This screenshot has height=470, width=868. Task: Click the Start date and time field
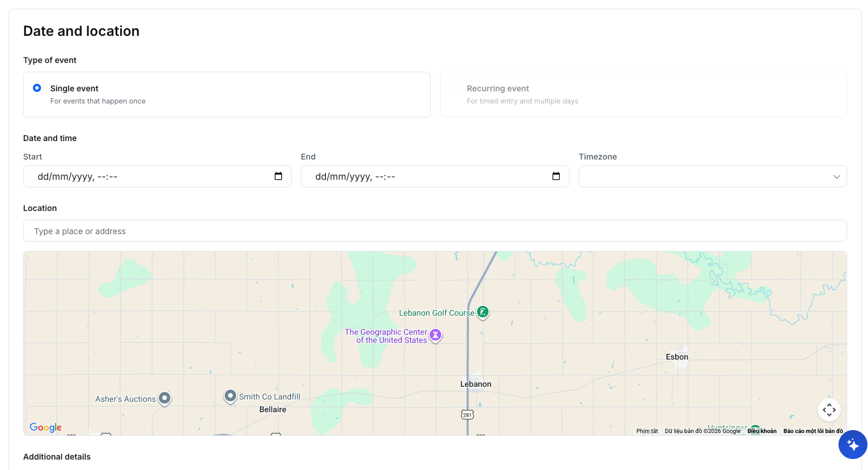[x=150, y=176]
